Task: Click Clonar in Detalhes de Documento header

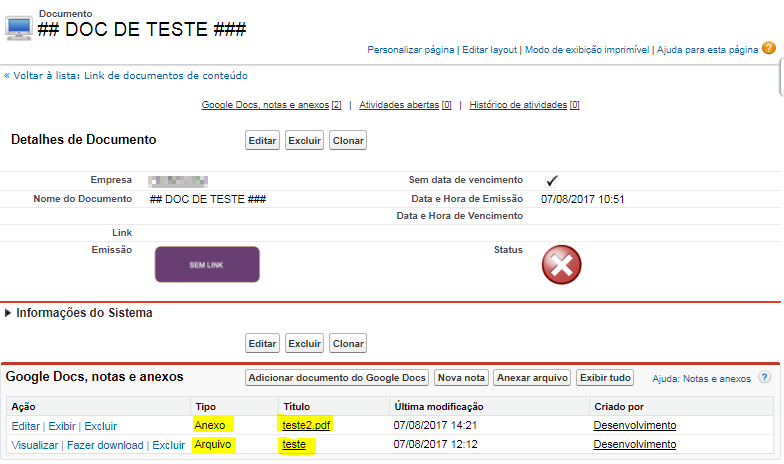Action: tap(348, 140)
